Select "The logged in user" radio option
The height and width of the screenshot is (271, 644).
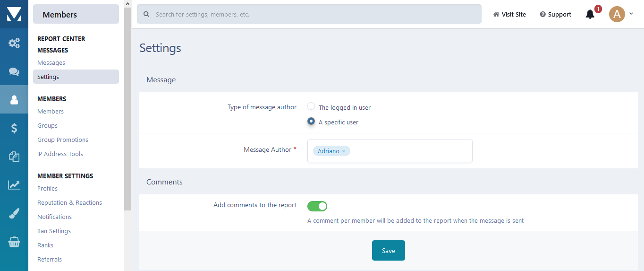311,106
